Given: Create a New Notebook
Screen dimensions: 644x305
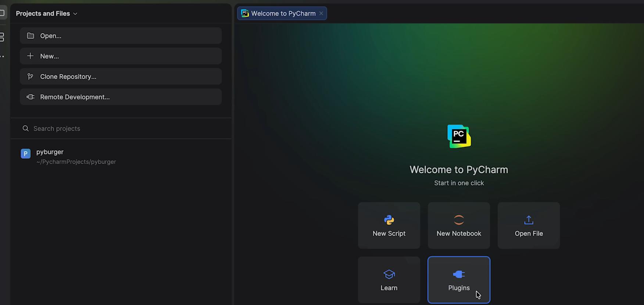Looking at the screenshot, I should coord(459,225).
